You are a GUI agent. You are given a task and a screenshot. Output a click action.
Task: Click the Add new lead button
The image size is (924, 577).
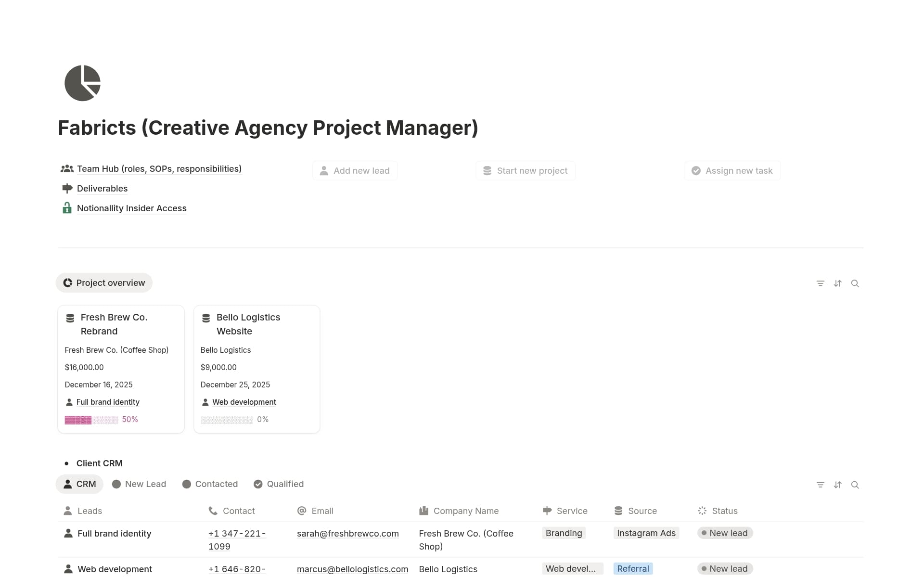pos(355,170)
